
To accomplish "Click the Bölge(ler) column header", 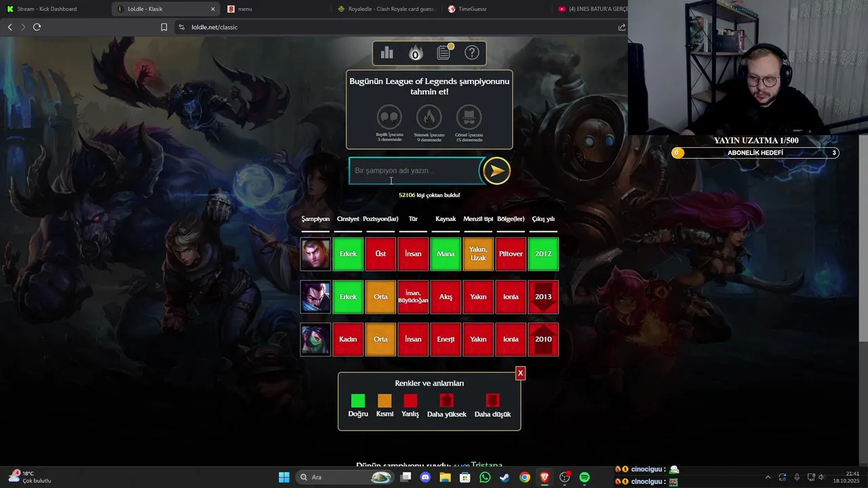I will coord(511,219).
